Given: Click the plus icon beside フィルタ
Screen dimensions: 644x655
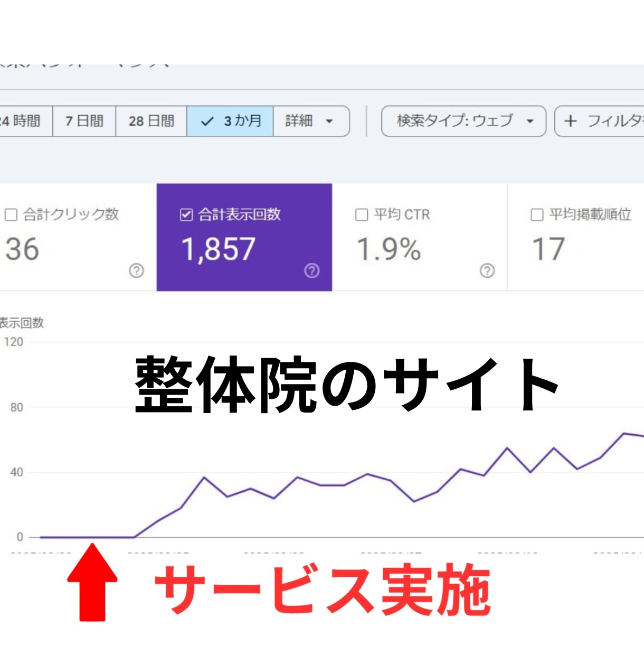Looking at the screenshot, I should click(570, 121).
